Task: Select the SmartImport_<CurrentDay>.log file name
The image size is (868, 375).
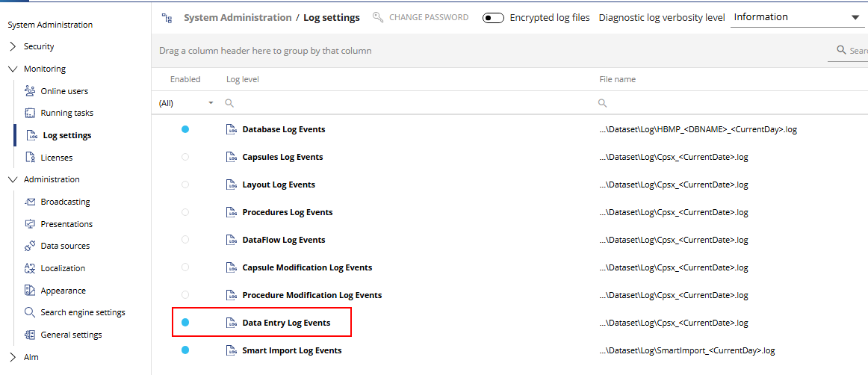Action: click(687, 350)
